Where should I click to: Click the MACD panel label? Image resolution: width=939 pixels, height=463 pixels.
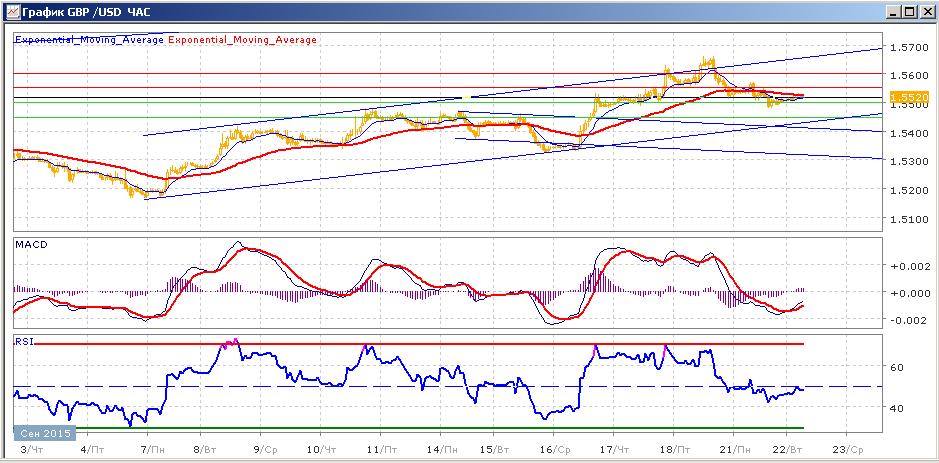31,244
